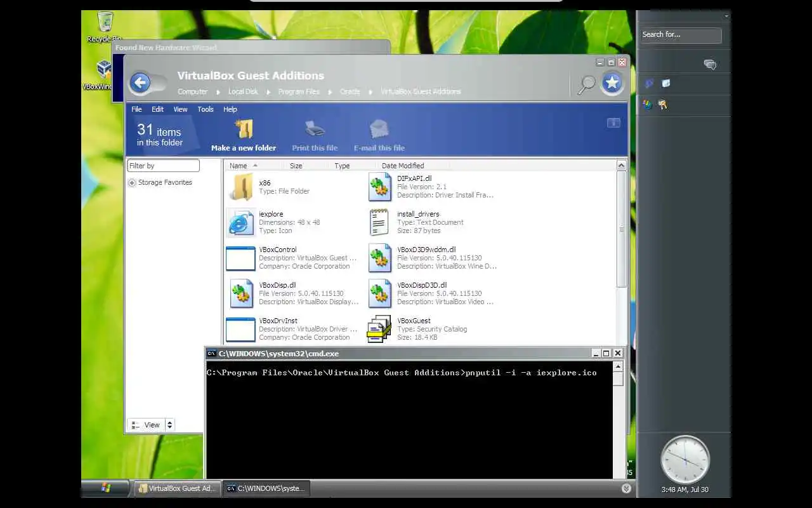Click the Start button on the taskbar
The height and width of the screenshot is (508, 812).
(x=105, y=488)
